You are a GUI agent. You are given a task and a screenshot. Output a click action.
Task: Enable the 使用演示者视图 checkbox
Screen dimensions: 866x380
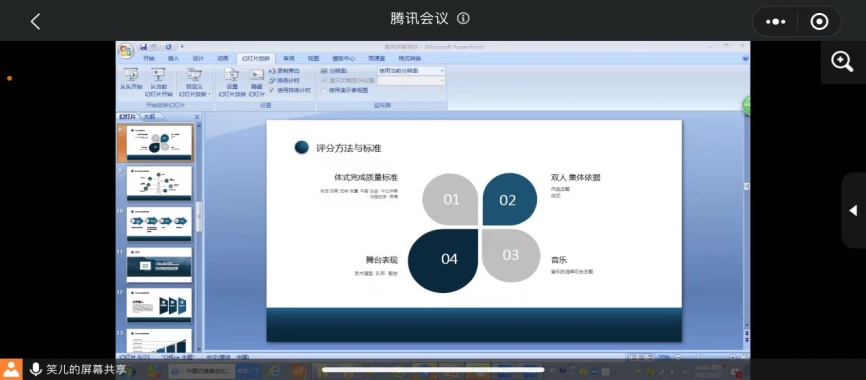coord(323,90)
